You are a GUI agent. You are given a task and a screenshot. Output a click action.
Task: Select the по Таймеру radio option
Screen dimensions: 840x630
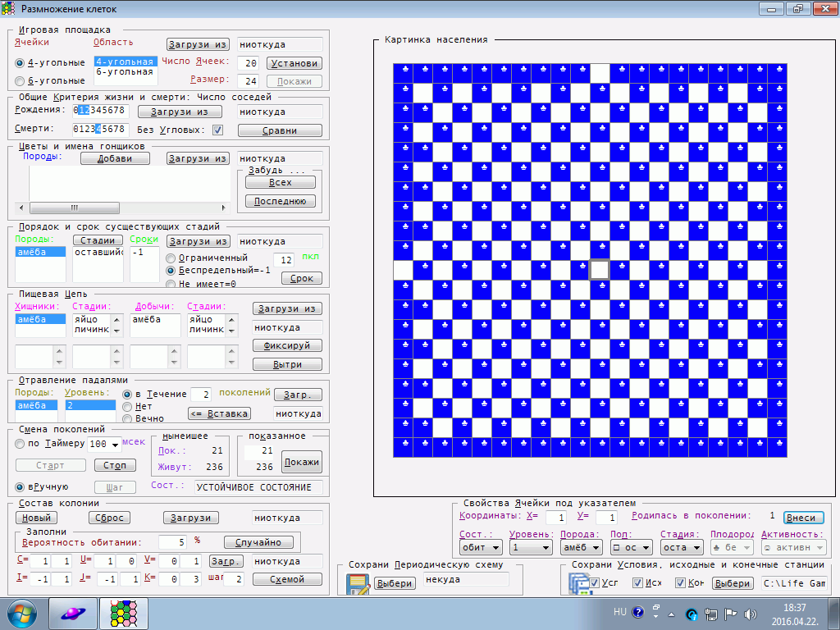(x=20, y=444)
